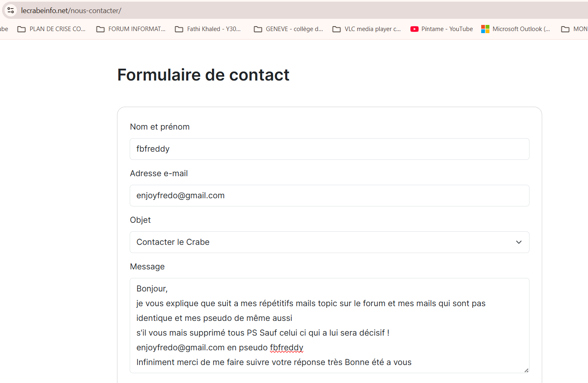Click the misspelled word fbfreddy in message
This screenshot has height=383, width=588.
pyautogui.click(x=286, y=347)
